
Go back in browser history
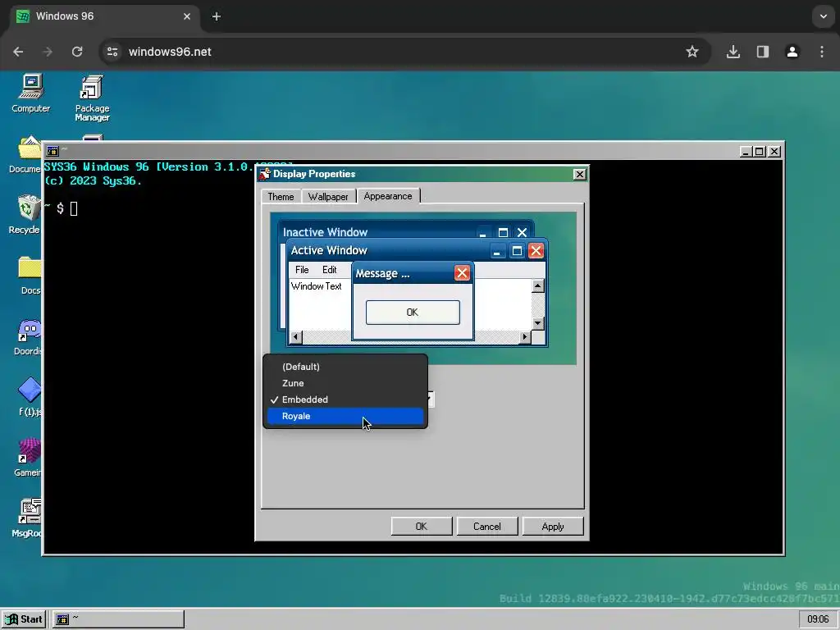[18, 52]
